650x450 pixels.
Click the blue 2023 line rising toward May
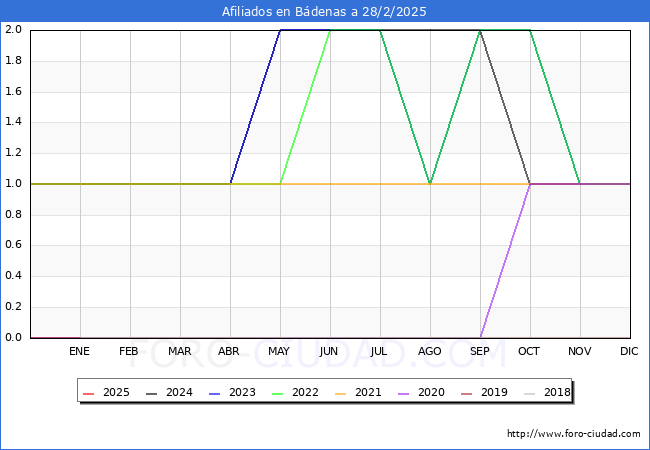click(x=255, y=106)
